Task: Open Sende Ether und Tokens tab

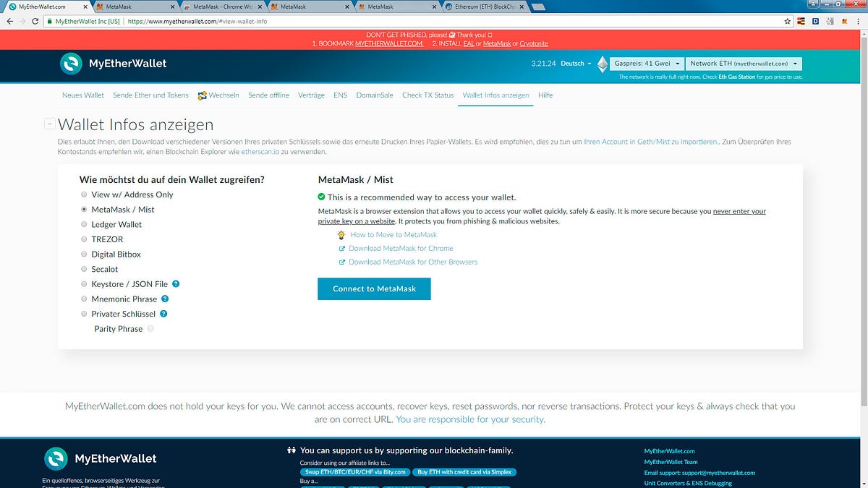Action: (x=151, y=95)
